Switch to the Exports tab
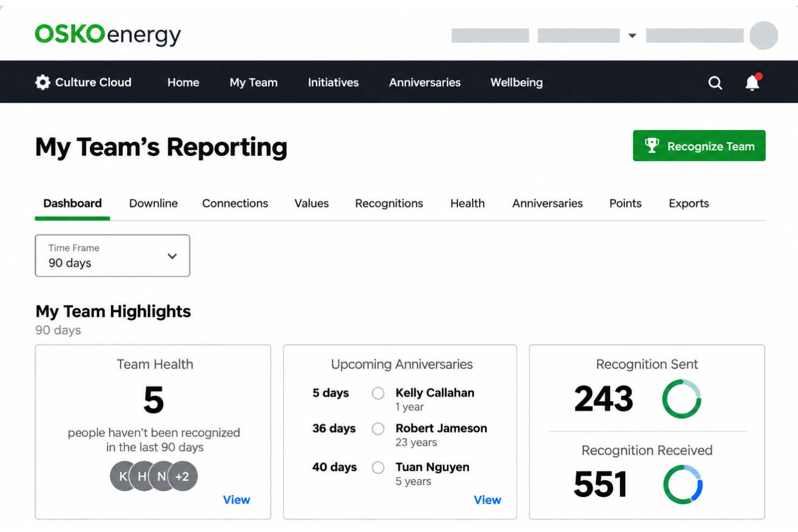798x532 pixels. tap(689, 203)
